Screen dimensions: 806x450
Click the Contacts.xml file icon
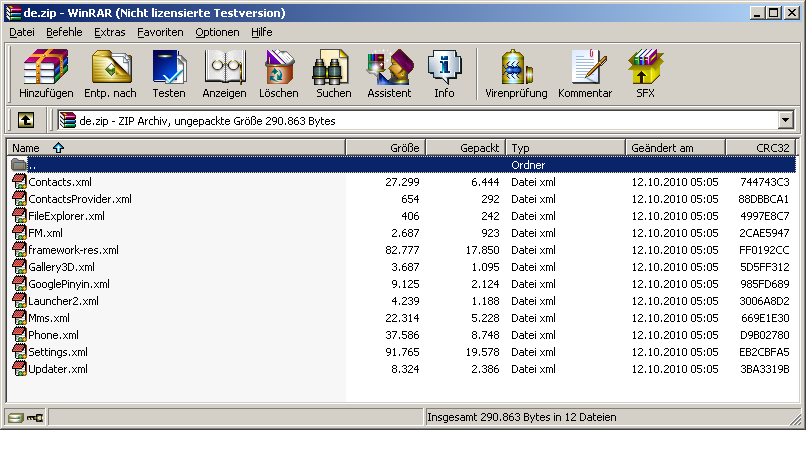pyautogui.click(x=20, y=182)
